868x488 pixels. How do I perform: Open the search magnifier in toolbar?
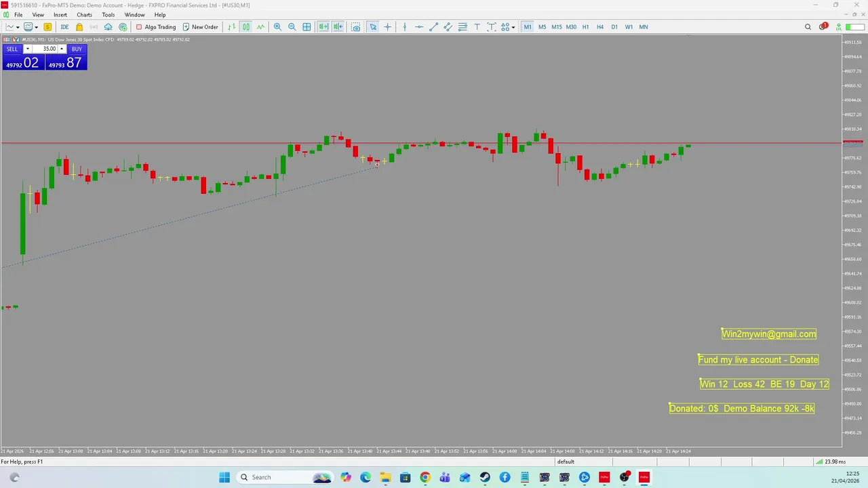pyautogui.click(x=808, y=27)
